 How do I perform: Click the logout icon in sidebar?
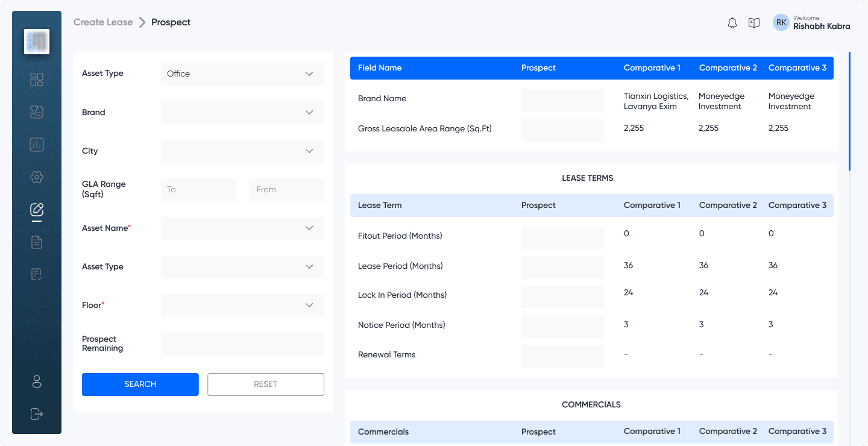37,414
